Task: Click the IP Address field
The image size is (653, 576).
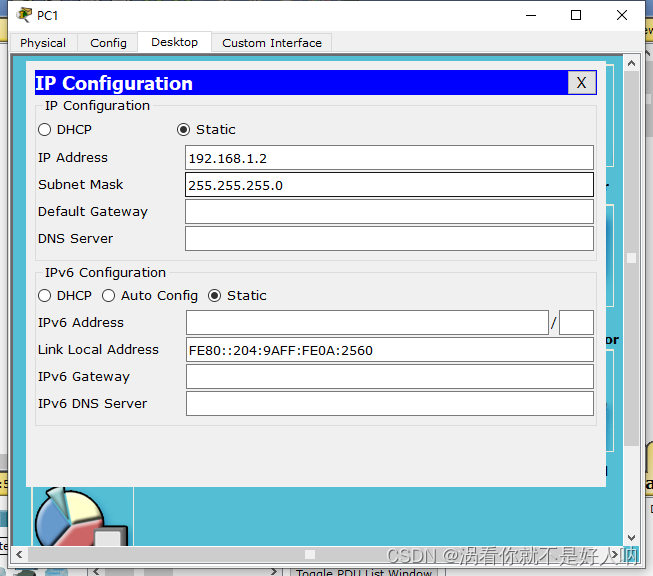Action: click(x=389, y=158)
